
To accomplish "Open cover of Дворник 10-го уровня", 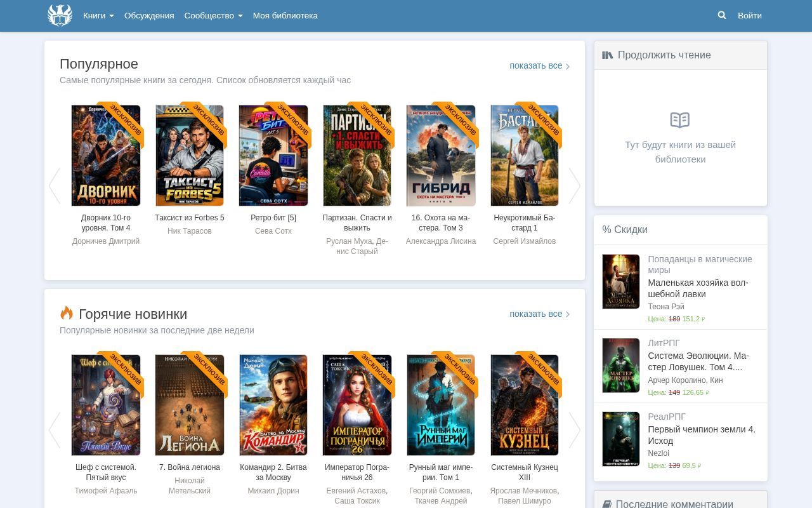I will (106, 156).
